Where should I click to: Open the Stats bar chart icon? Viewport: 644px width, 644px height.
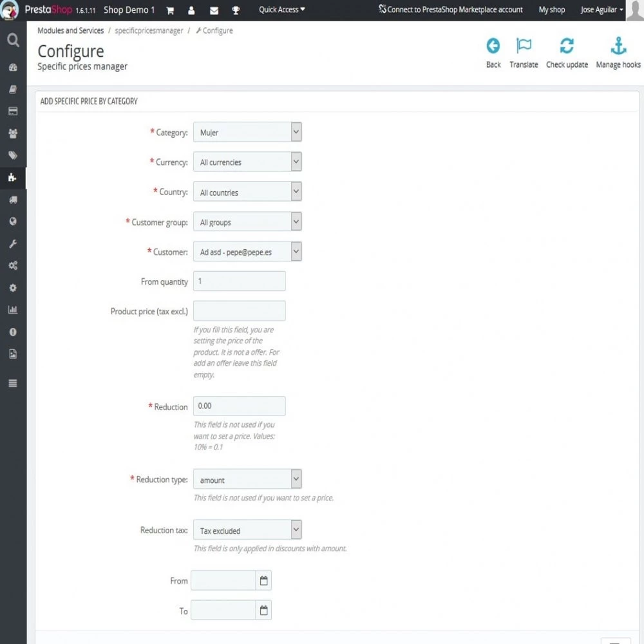point(13,310)
